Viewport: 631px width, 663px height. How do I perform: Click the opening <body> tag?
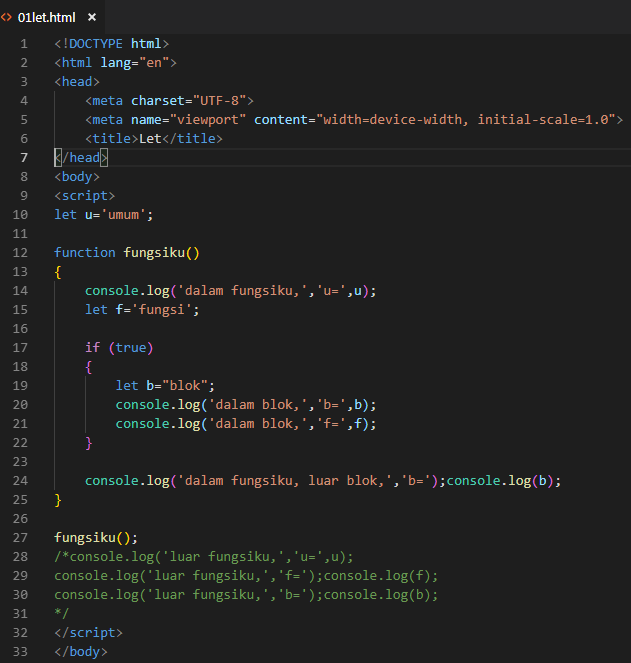click(x=77, y=177)
